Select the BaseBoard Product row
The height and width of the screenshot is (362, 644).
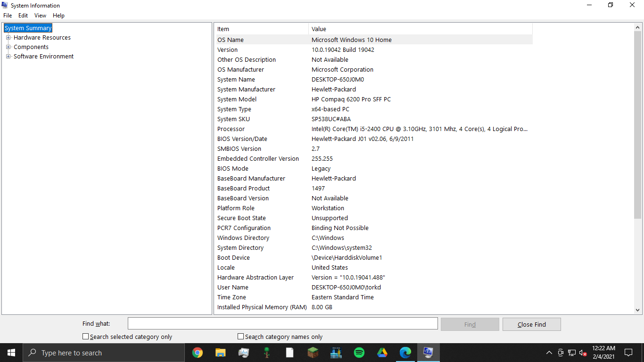tap(374, 189)
